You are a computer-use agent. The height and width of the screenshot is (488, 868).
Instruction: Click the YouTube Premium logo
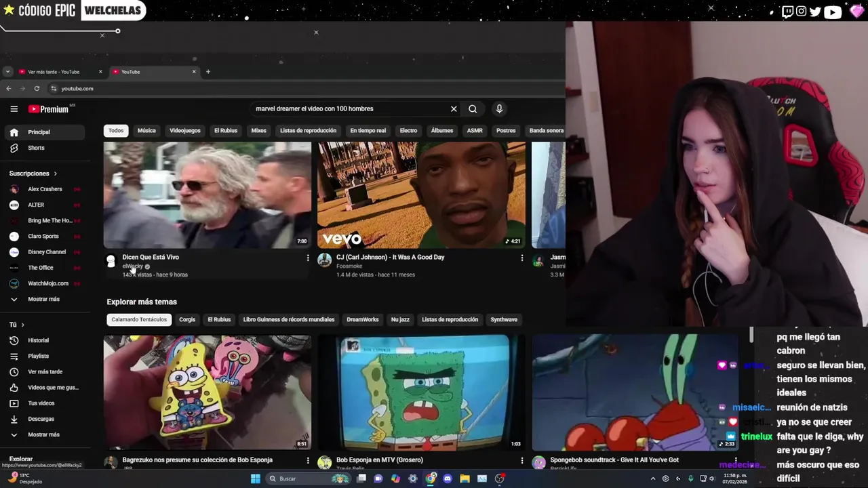[48, 109]
